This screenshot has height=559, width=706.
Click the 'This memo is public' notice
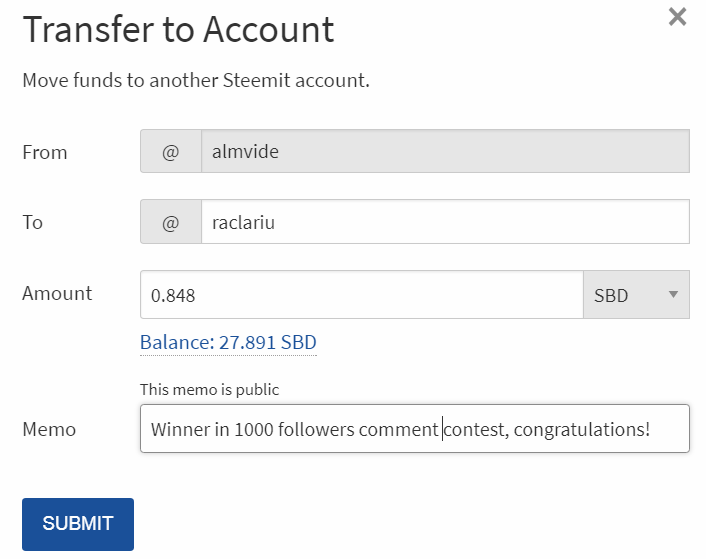click(209, 389)
